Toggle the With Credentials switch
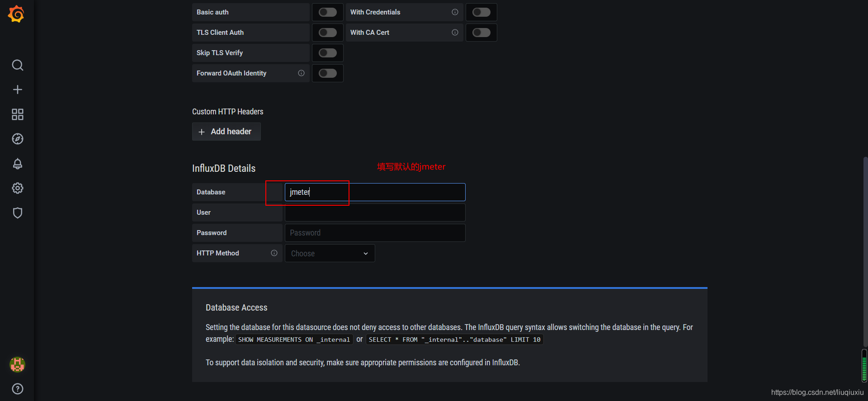This screenshot has height=401, width=868. click(x=481, y=12)
